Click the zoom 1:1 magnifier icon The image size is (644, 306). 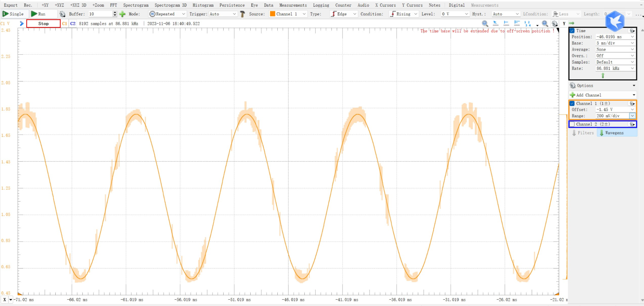tap(485, 24)
